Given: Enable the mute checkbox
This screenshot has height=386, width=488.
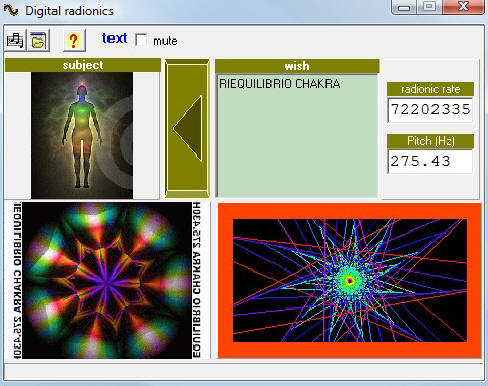Looking at the screenshot, I should point(141,40).
